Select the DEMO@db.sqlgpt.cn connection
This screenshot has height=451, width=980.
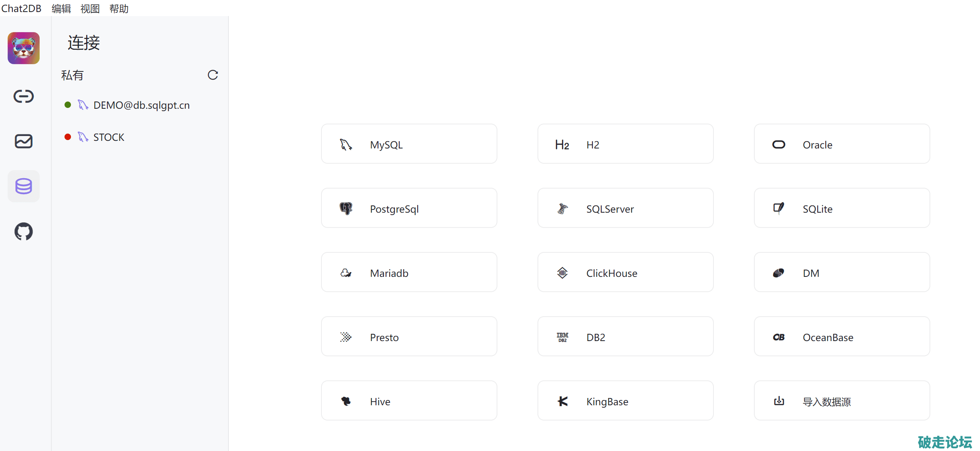tap(141, 105)
